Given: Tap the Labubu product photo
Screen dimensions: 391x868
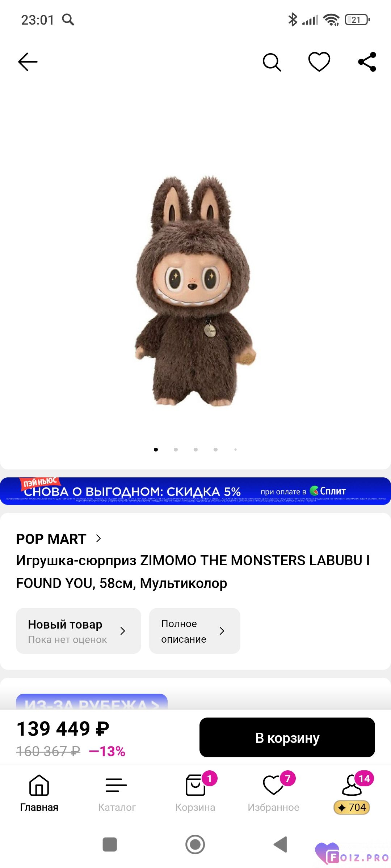Looking at the screenshot, I should (x=195, y=291).
